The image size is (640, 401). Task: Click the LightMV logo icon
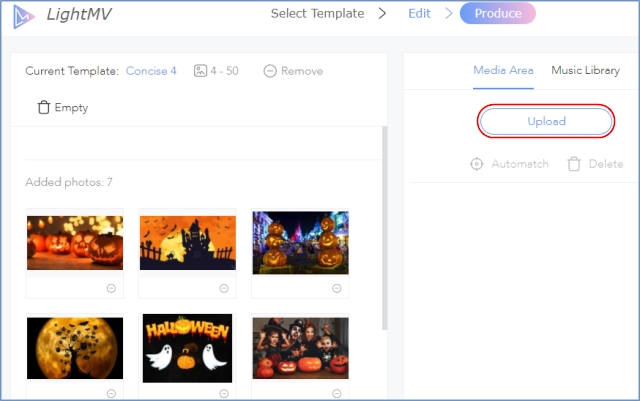coord(23,16)
